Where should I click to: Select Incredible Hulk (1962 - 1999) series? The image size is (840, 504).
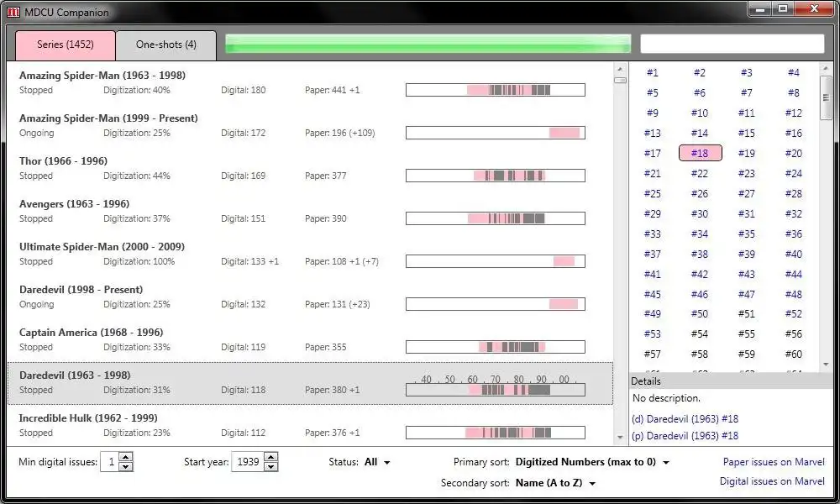tap(310, 425)
